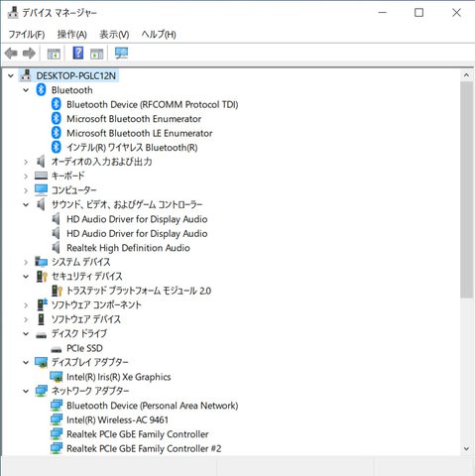Open the ヘルプ(H) menu
This screenshot has height=476, width=475.
(159, 34)
